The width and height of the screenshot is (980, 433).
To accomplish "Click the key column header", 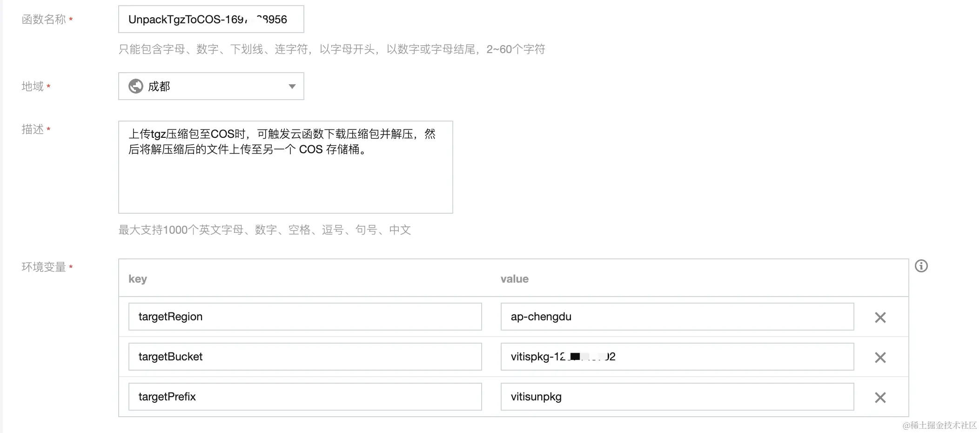I will click(138, 279).
